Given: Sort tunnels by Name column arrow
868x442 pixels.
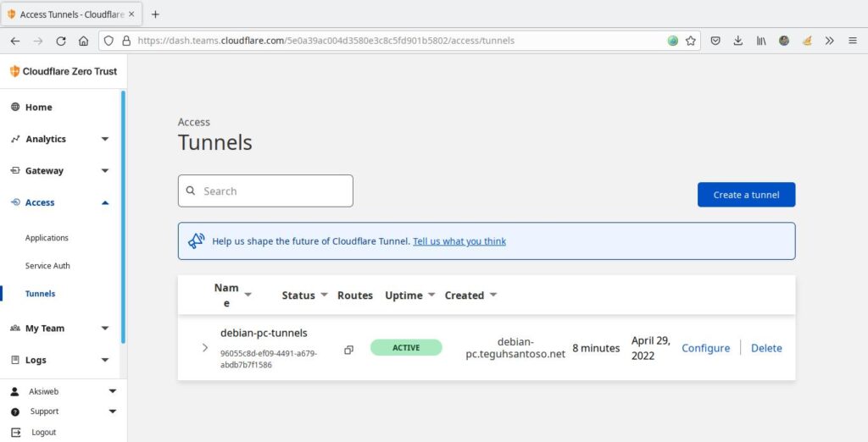Looking at the screenshot, I should coord(248,295).
